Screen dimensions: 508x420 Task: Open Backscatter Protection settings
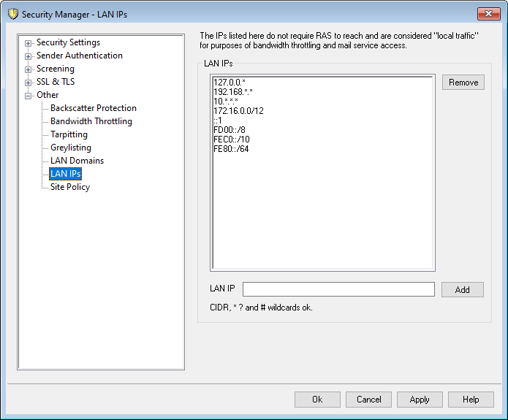pyautogui.click(x=93, y=108)
